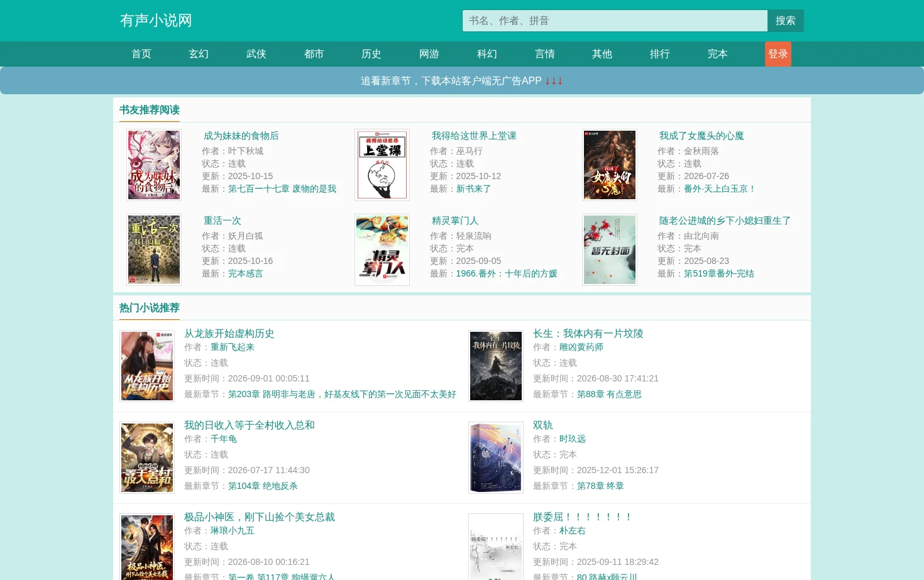Open author link 朴左右
Viewport: 924px width, 580px height.
point(573,530)
